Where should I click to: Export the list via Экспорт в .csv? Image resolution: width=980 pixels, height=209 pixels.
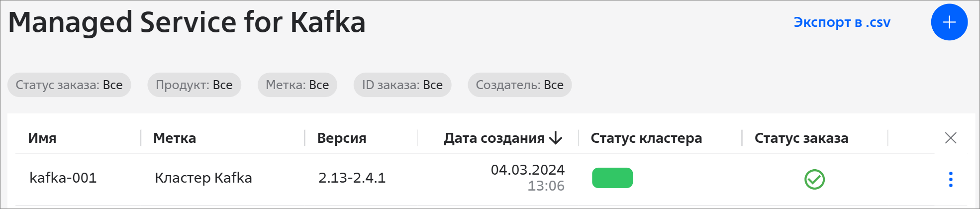(842, 22)
